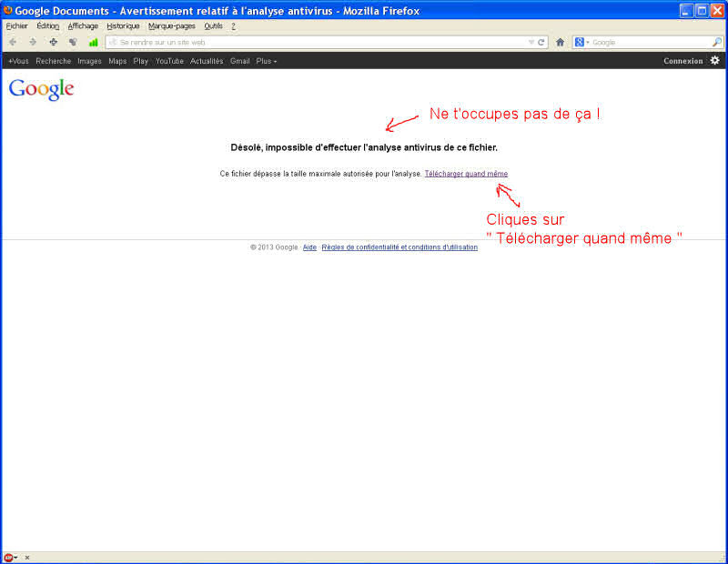Open the Marque-pages menu

coord(172,26)
